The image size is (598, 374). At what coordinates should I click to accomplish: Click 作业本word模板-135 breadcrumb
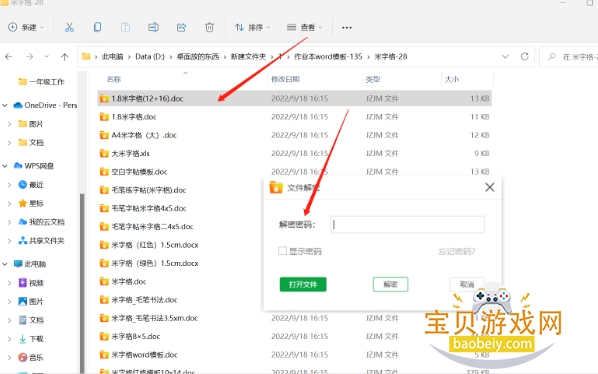pyautogui.click(x=328, y=57)
